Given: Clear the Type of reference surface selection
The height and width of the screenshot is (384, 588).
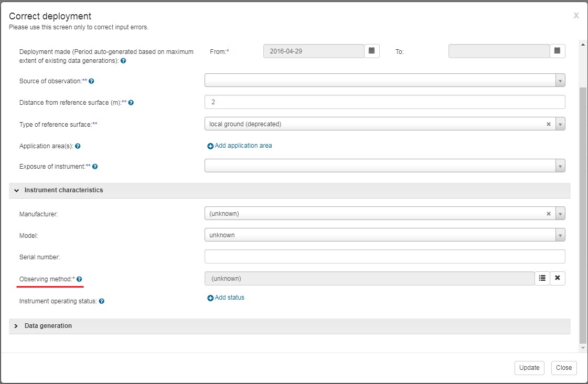Looking at the screenshot, I should click(x=549, y=124).
